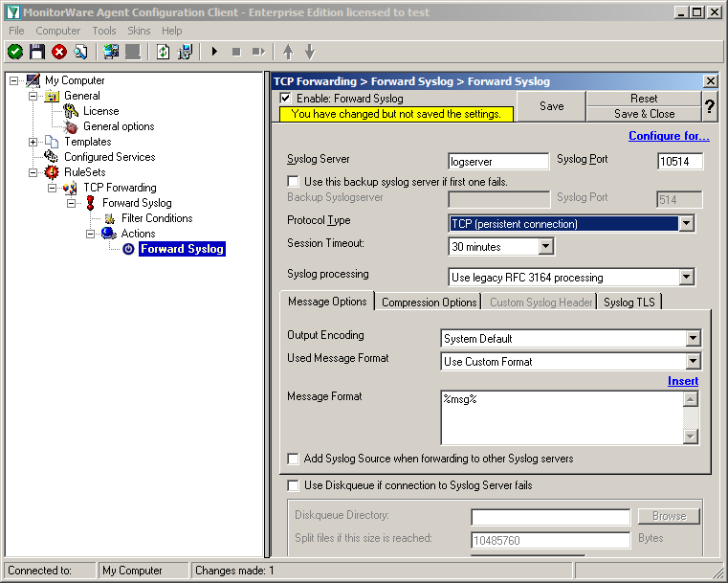Open the Syslog processing dropdown
The width and height of the screenshot is (728, 583).
pos(686,278)
